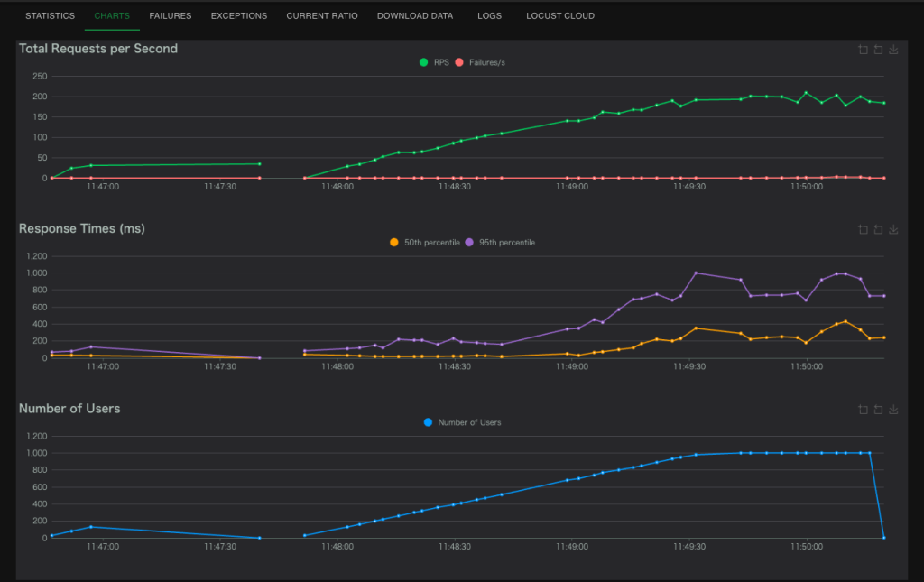Click the peak 95th percentile data point
Screen dimensions: 924x582
[695, 273]
